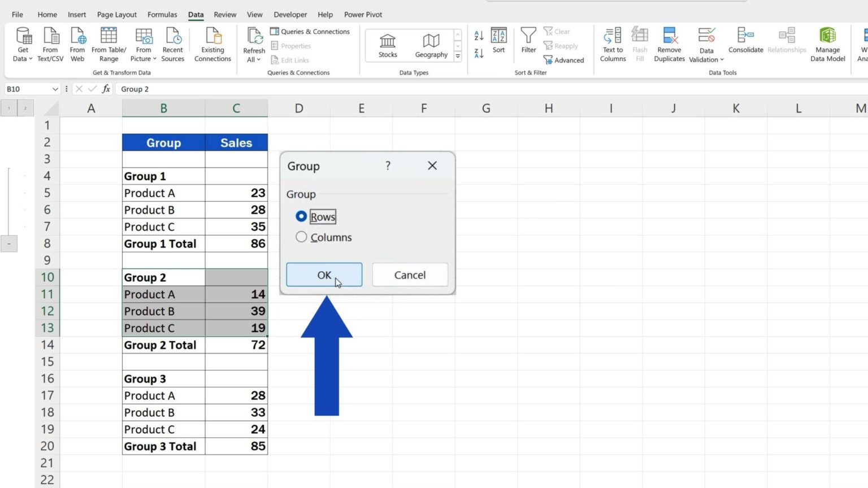The height and width of the screenshot is (488, 868).
Task: Switch to the Insert tab
Action: [77, 15]
